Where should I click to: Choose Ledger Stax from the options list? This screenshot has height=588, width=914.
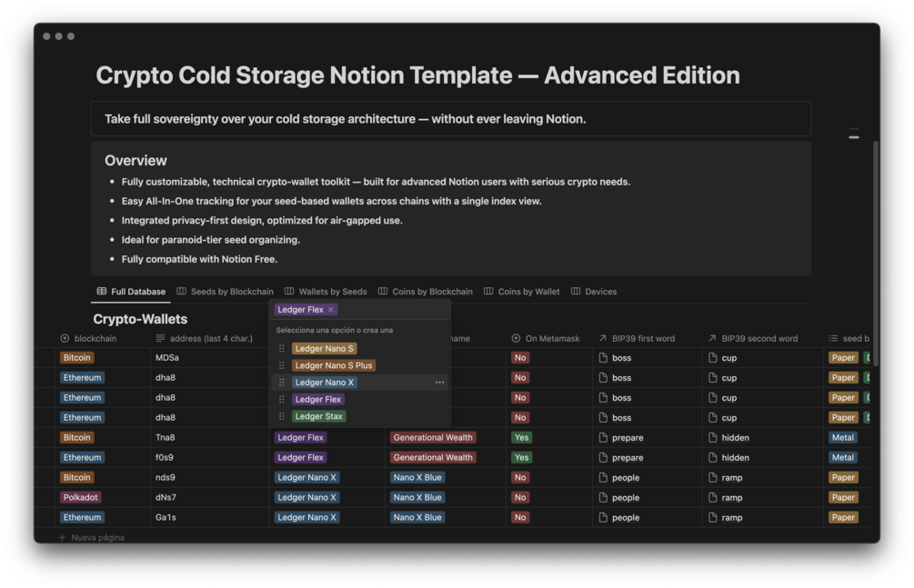[x=318, y=416]
